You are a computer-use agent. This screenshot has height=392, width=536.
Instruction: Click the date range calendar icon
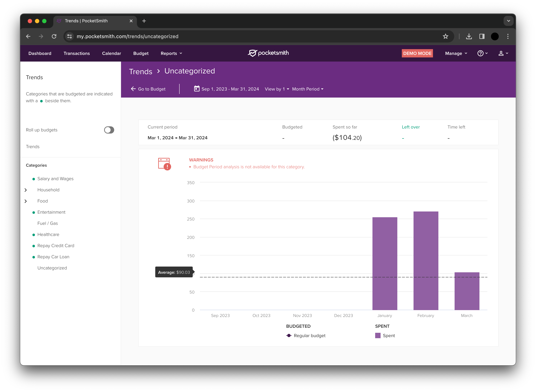pos(197,89)
